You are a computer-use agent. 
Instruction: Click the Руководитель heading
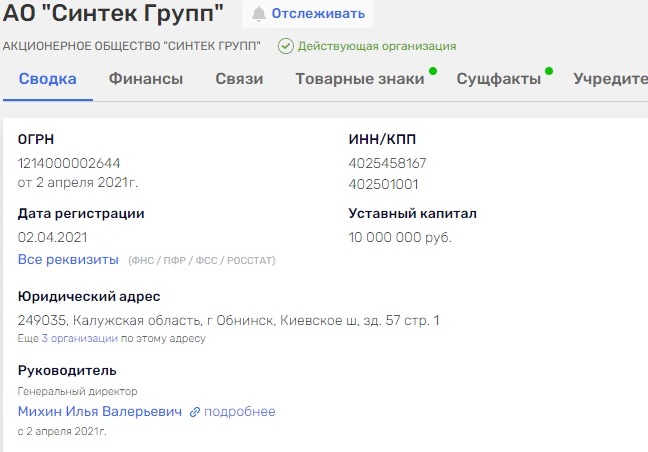(x=67, y=370)
